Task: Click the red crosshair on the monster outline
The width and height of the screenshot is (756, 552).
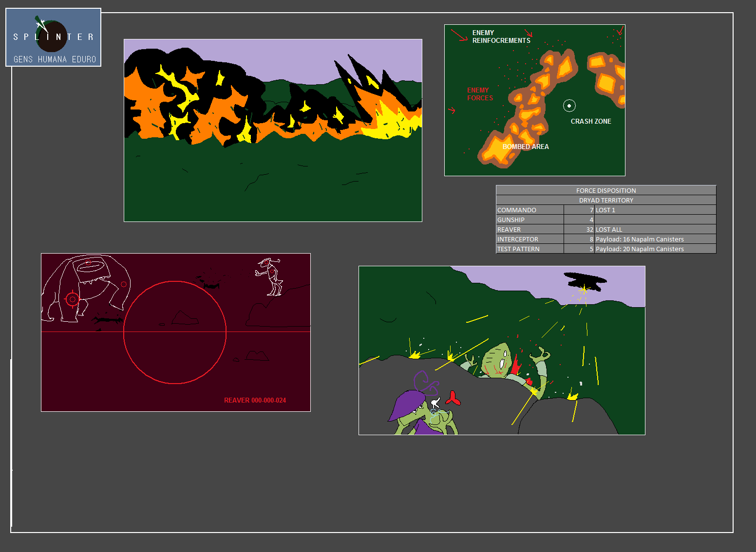Action: (x=72, y=299)
